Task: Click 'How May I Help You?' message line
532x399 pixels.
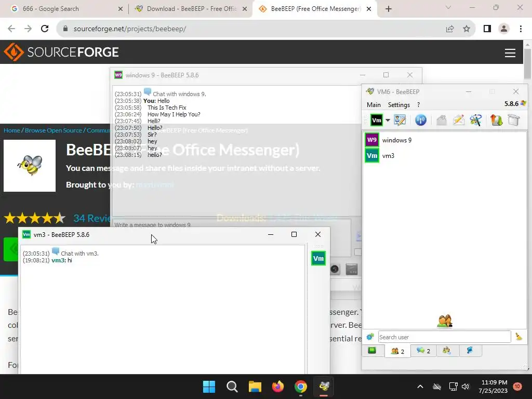Action: point(174,114)
